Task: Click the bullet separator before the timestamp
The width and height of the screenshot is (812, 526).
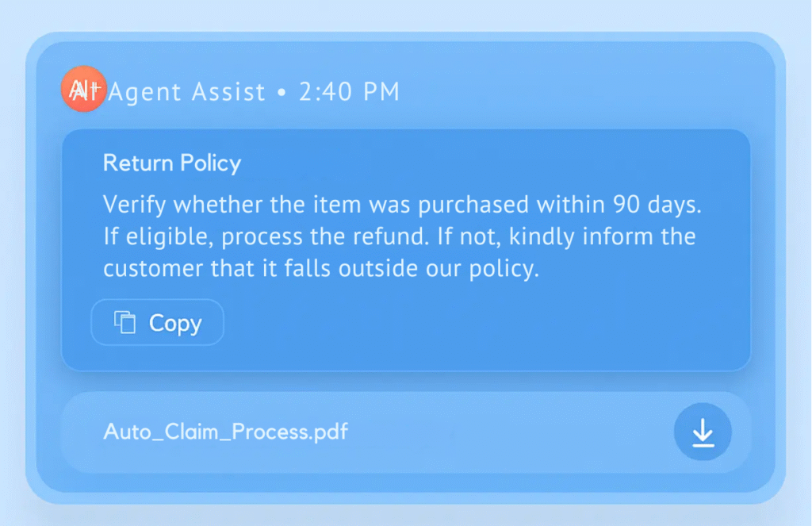Action: coord(282,93)
